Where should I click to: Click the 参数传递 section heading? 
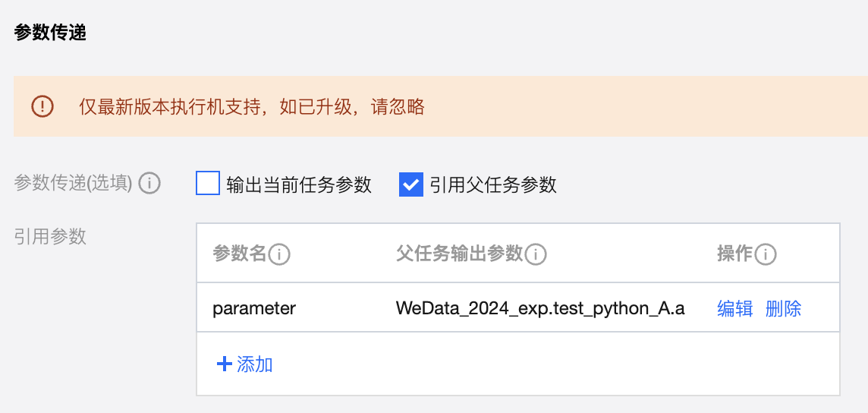[50, 33]
